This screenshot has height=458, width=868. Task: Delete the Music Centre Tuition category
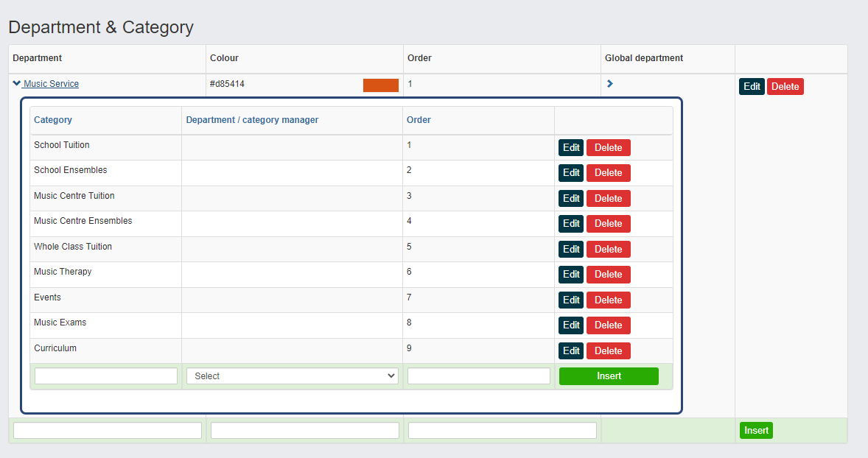pyautogui.click(x=609, y=199)
